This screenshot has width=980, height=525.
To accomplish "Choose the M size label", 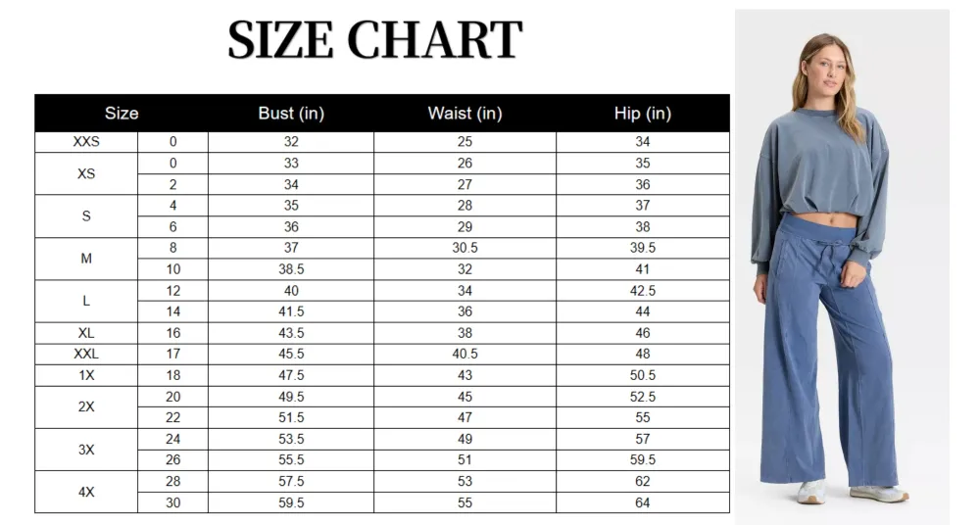I will pos(86,259).
